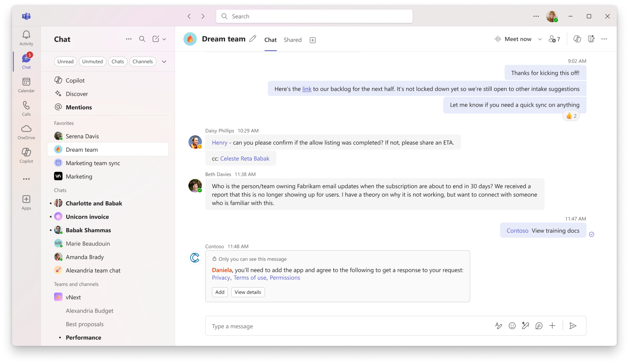Open the backlog link
629x364 pixels.
[x=307, y=89]
